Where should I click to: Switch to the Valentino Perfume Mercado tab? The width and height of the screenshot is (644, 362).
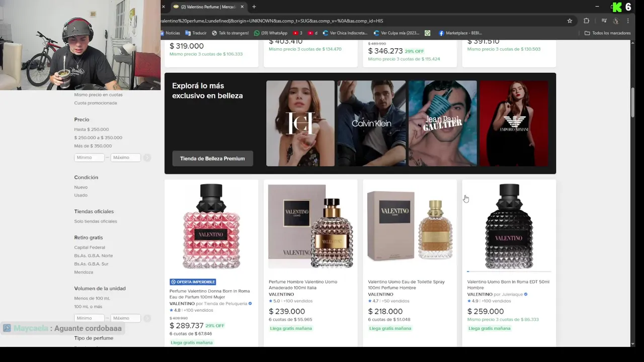(207, 7)
